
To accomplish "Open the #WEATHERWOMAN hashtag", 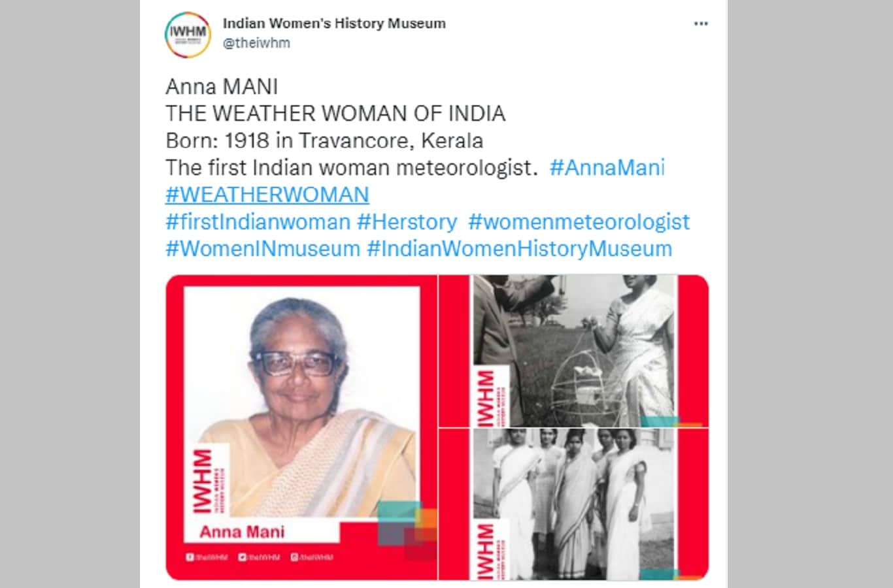I will coord(267,195).
